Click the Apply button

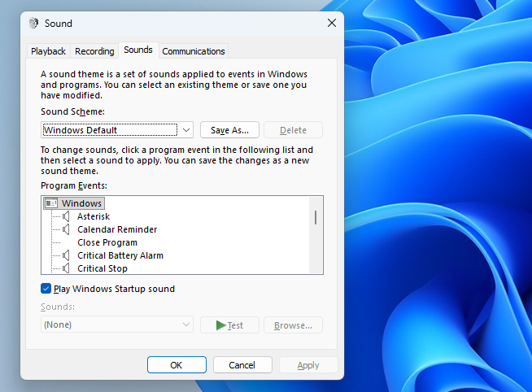pyautogui.click(x=308, y=365)
